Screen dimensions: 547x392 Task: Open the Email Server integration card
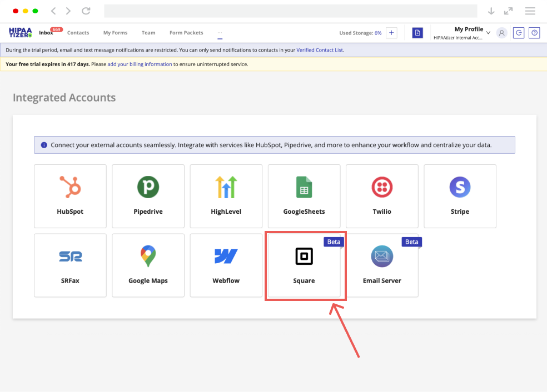click(382, 265)
